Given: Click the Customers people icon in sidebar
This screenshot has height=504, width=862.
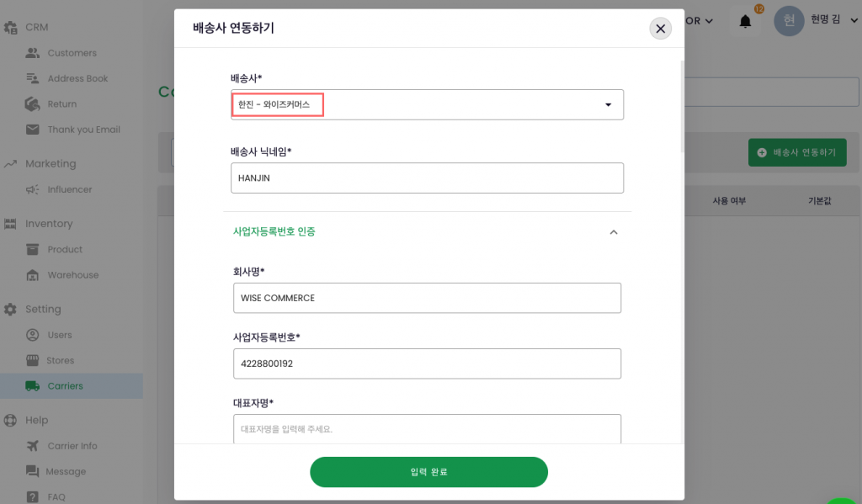Looking at the screenshot, I should [33, 53].
